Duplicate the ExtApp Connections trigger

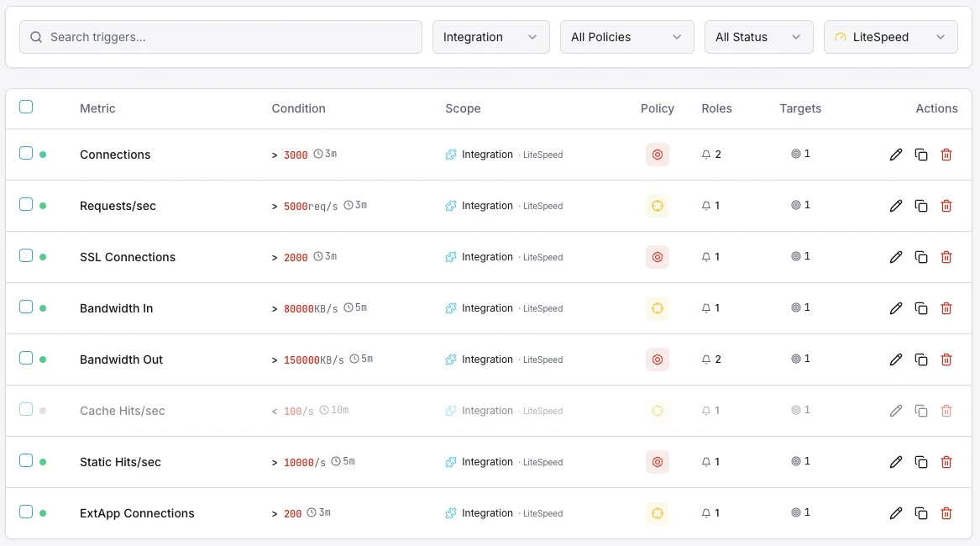click(921, 513)
